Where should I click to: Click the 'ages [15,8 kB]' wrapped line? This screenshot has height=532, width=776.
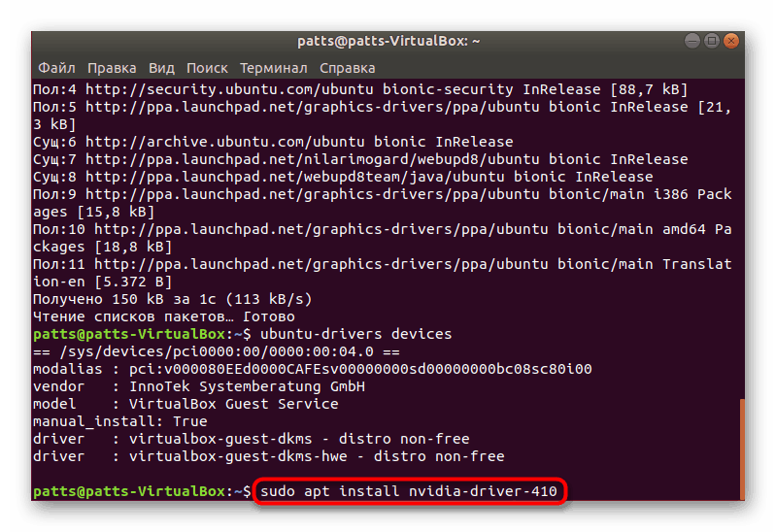(94, 212)
